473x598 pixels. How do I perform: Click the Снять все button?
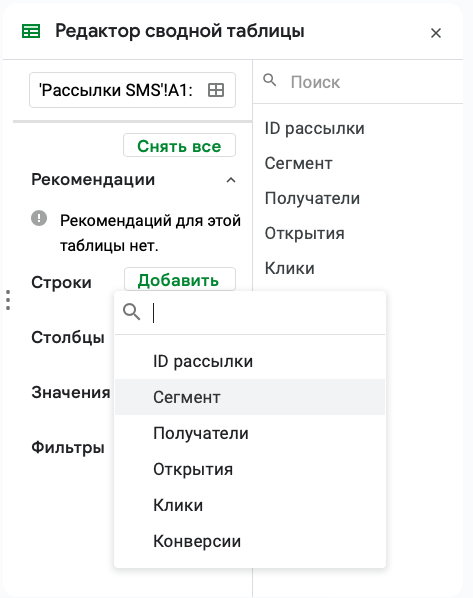[x=179, y=145]
